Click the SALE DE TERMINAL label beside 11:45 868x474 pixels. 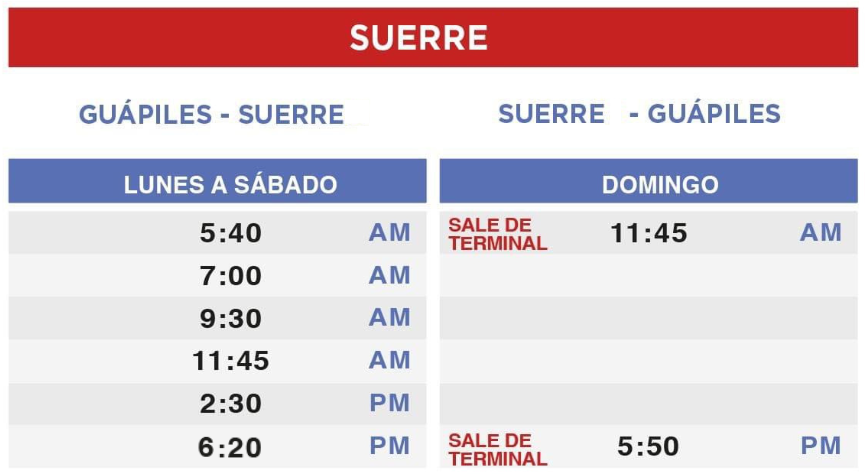[x=498, y=234]
